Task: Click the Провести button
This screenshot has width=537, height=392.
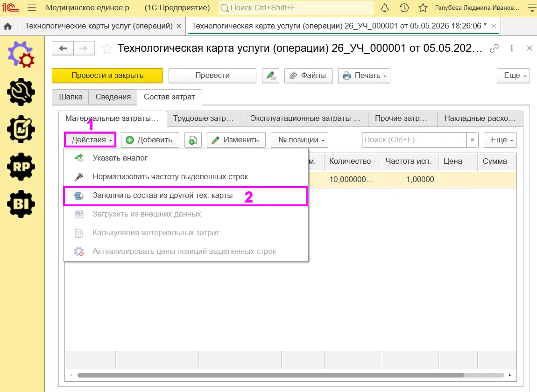Action: [x=212, y=76]
